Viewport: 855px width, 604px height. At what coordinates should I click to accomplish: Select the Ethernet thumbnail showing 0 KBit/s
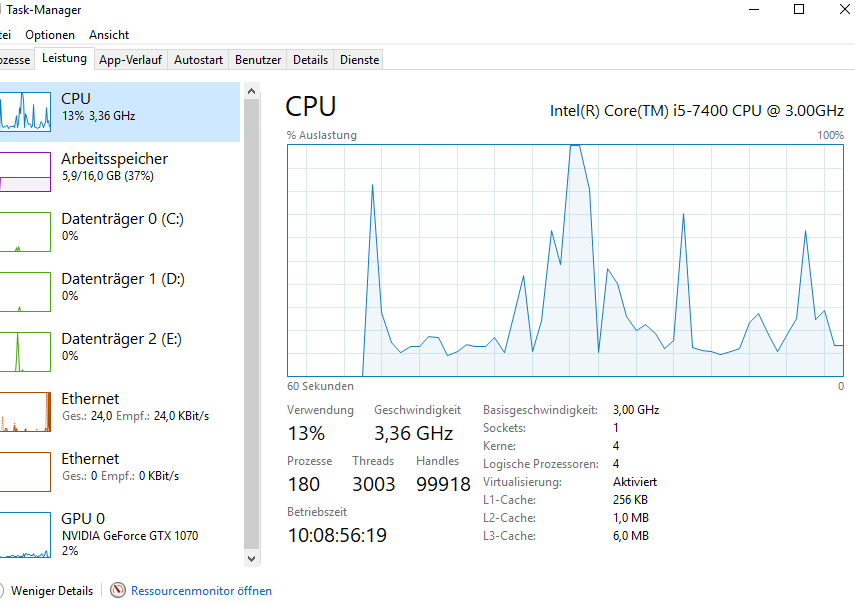[x=25, y=472]
